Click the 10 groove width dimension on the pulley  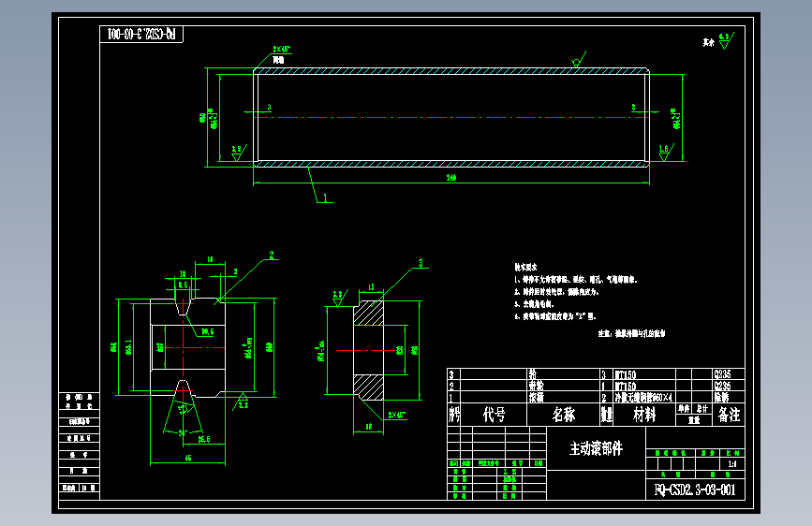tap(183, 273)
